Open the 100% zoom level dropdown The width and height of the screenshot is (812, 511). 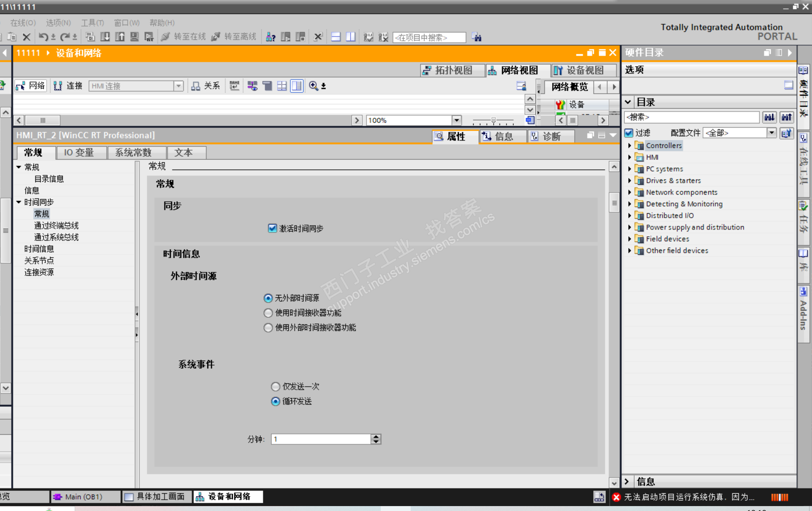[456, 120]
